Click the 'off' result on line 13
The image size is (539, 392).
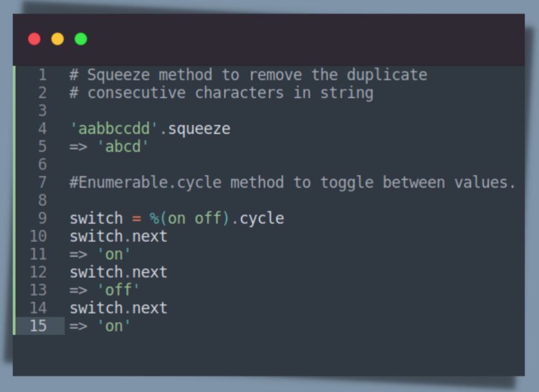pyautogui.click(x=118, y=290)
